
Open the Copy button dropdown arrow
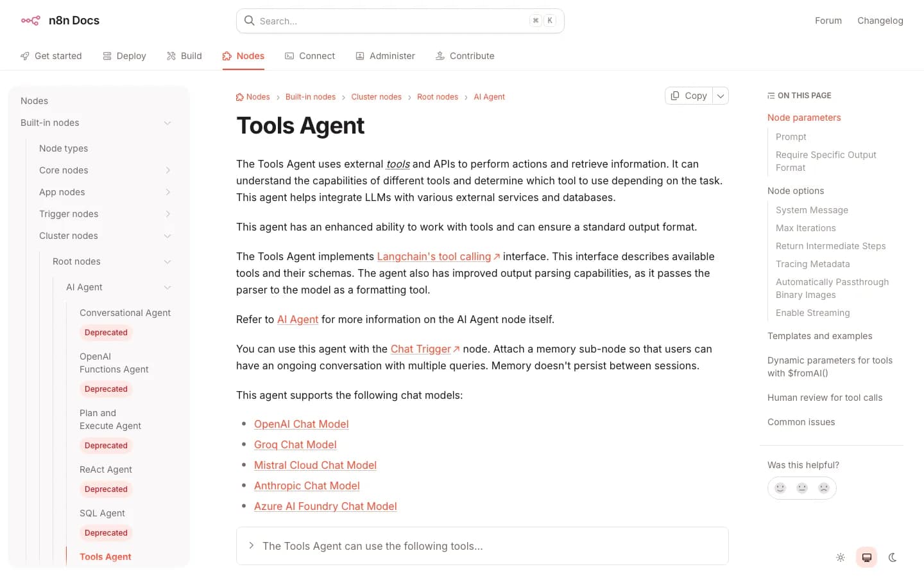click(721, 96)
